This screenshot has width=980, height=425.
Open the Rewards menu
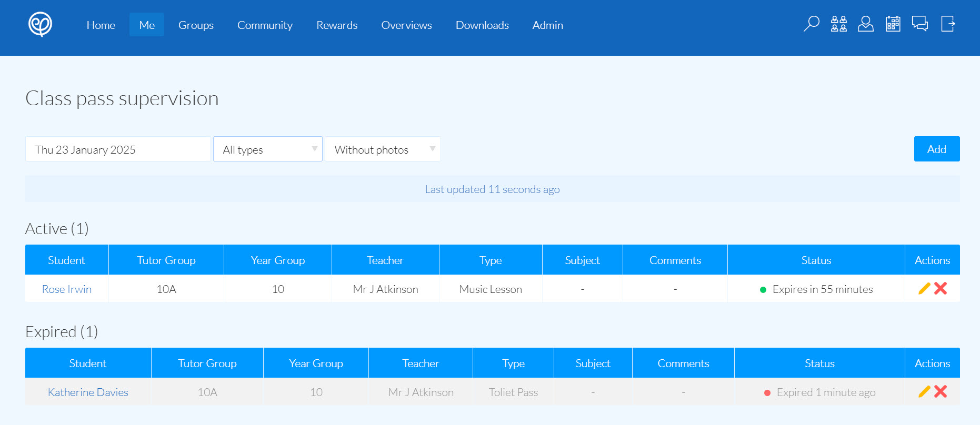(337, 25)
